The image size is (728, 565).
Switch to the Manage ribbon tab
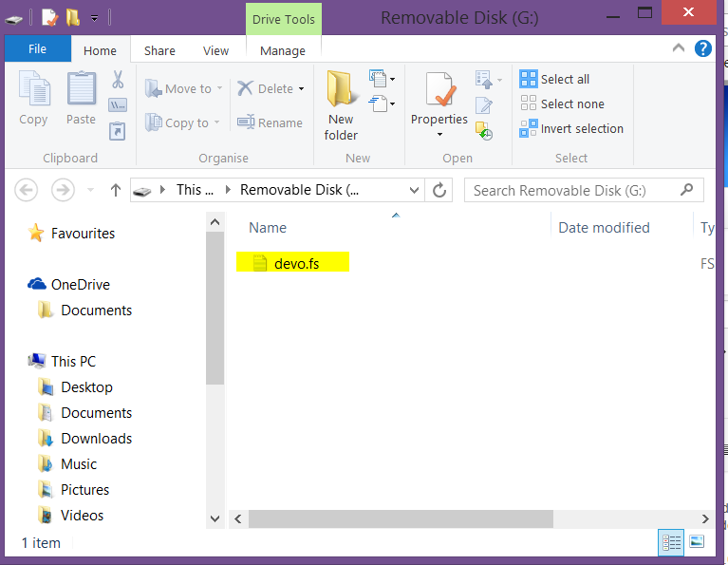(282, 50)
